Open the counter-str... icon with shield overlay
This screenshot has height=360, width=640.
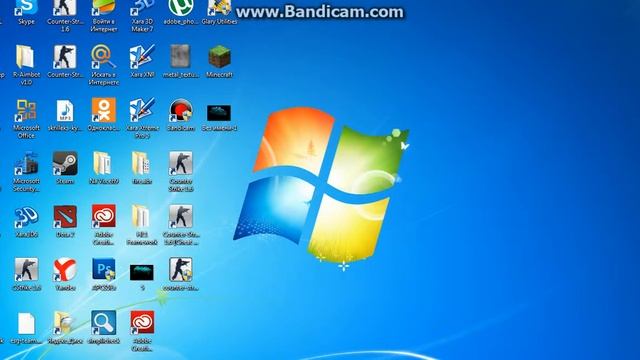(180, 274)
